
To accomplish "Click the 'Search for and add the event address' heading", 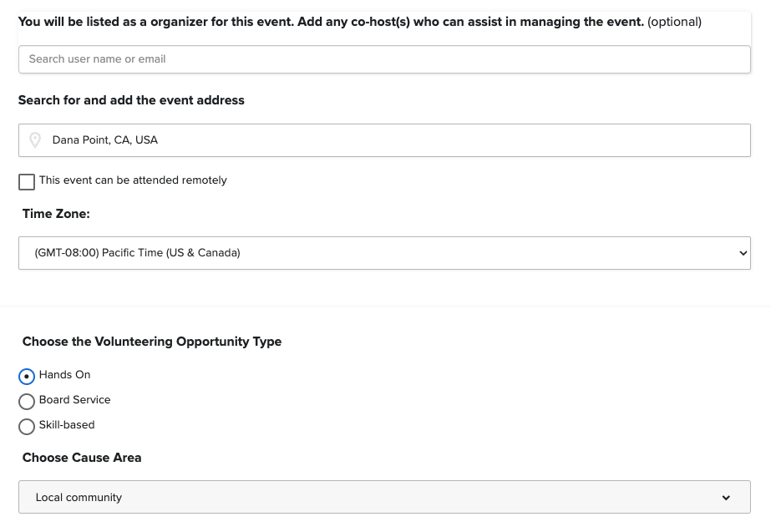I will tap(131, 100).
